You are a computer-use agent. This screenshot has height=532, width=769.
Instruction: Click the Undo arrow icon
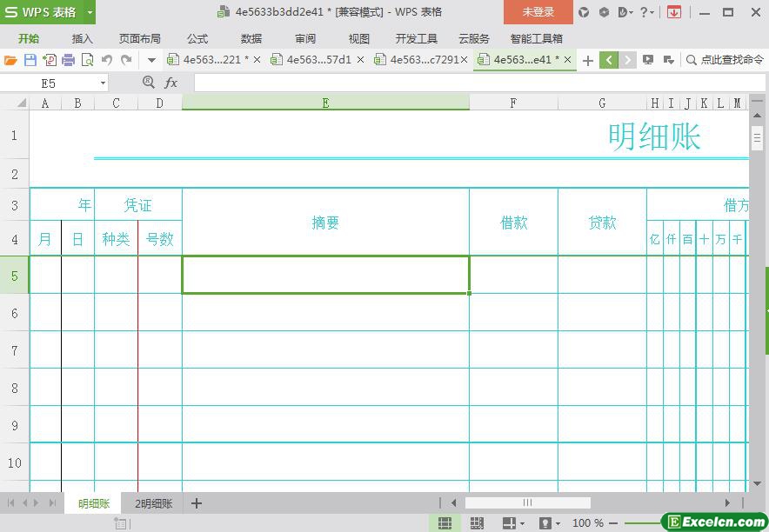(x=107, y=60)
